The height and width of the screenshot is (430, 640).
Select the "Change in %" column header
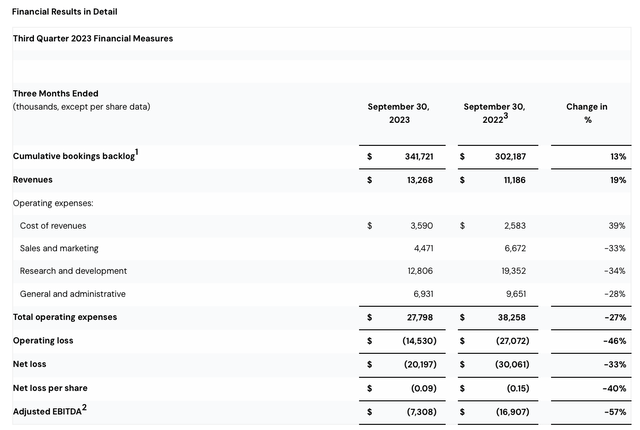[x=586, y=113]
